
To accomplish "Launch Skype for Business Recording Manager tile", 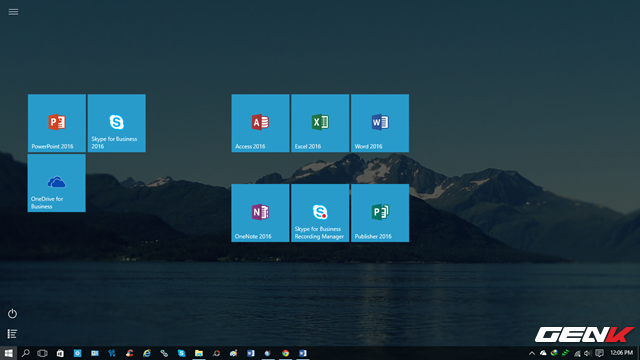I will coord(320,213).
